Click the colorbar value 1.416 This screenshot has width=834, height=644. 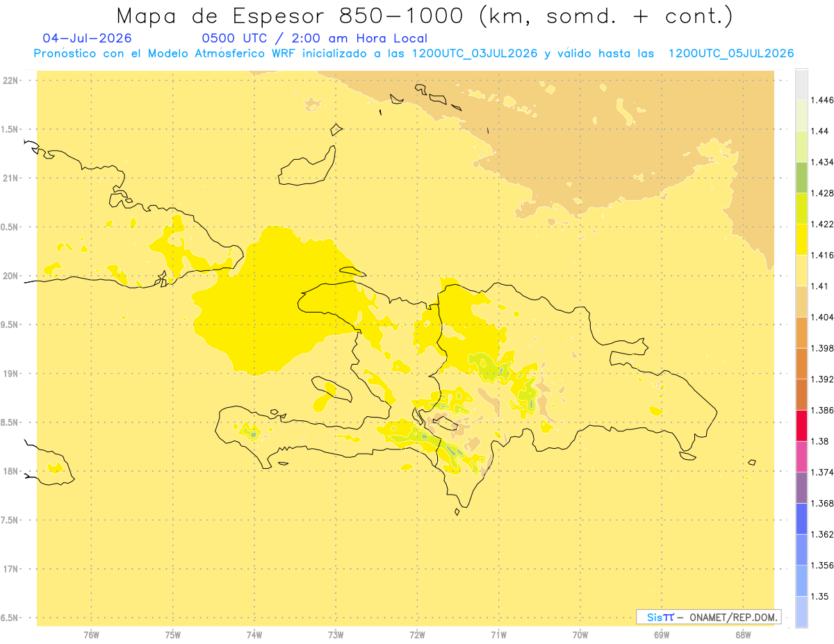(822, 256)
